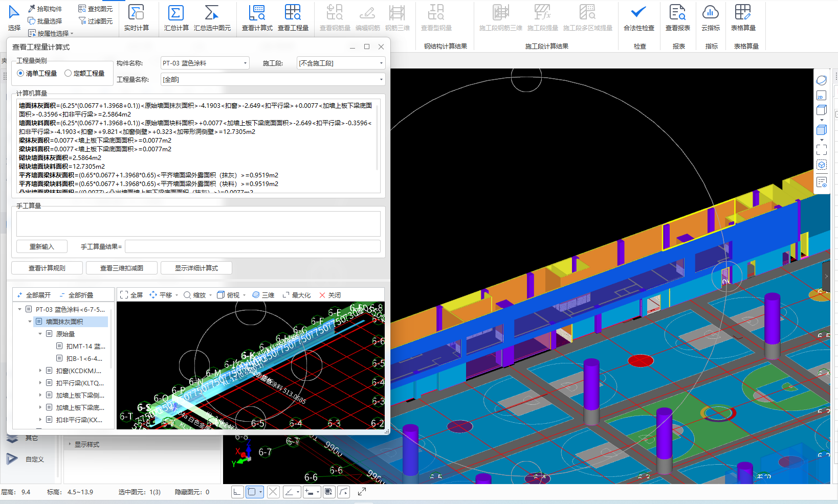Click 批量选择 batch select tool

coord(45,21)
